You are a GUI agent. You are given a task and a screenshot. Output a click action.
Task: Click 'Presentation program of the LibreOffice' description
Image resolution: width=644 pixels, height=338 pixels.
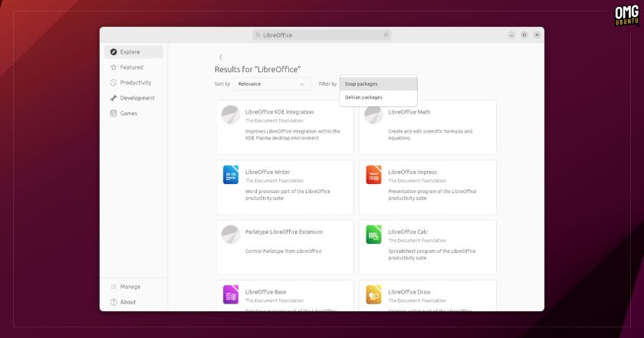[x=432, y=195]
